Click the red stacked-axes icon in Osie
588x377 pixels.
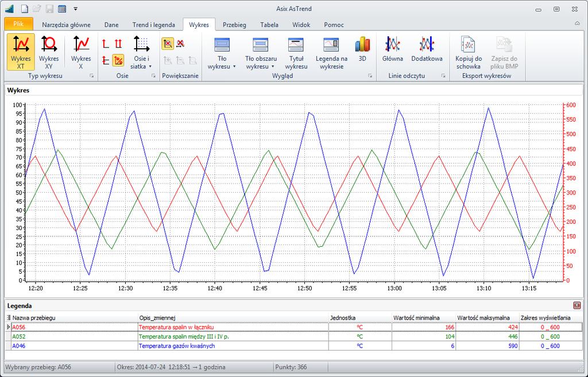click(106, 60)
